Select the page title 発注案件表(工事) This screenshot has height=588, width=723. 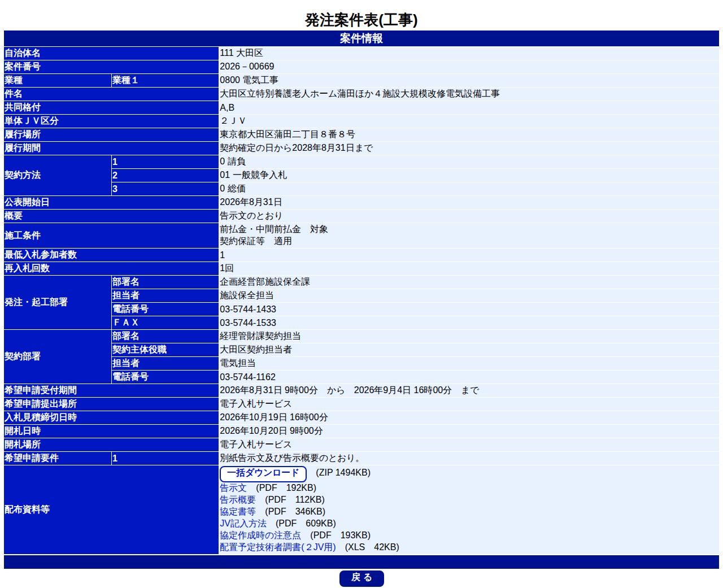click(x=361, y=20)
